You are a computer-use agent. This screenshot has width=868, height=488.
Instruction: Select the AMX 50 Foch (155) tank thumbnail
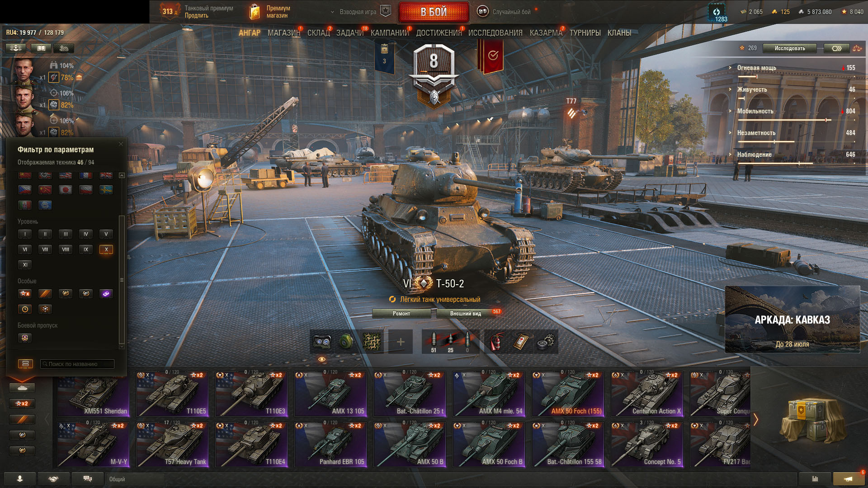[568, 394]
